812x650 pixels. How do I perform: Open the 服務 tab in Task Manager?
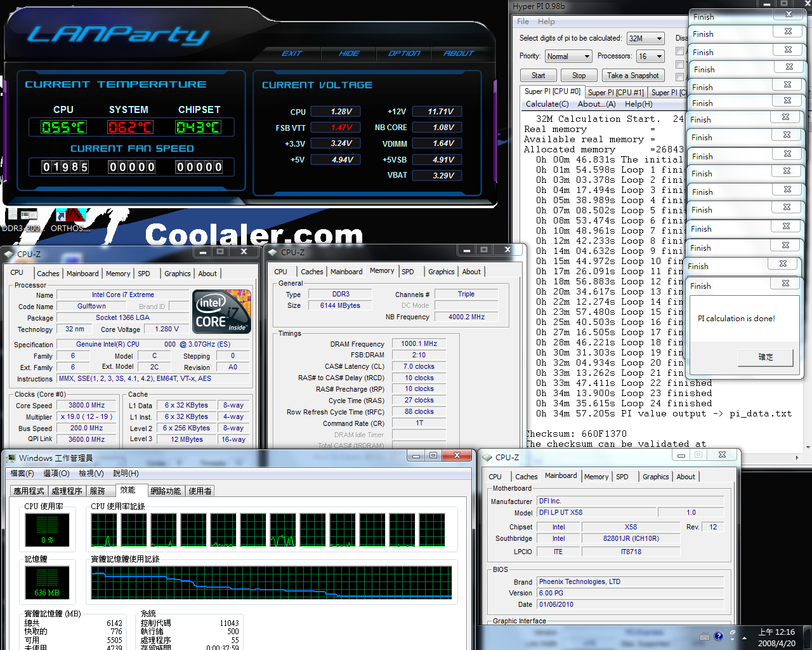pyautogui.click(x=98, y=491)
